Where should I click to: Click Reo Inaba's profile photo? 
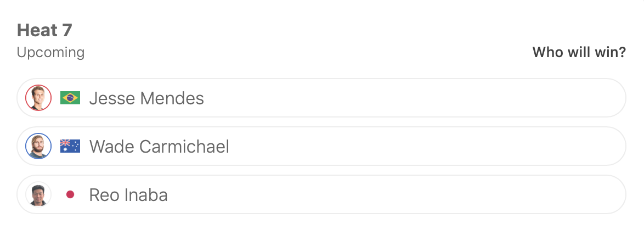pos(38,194)
